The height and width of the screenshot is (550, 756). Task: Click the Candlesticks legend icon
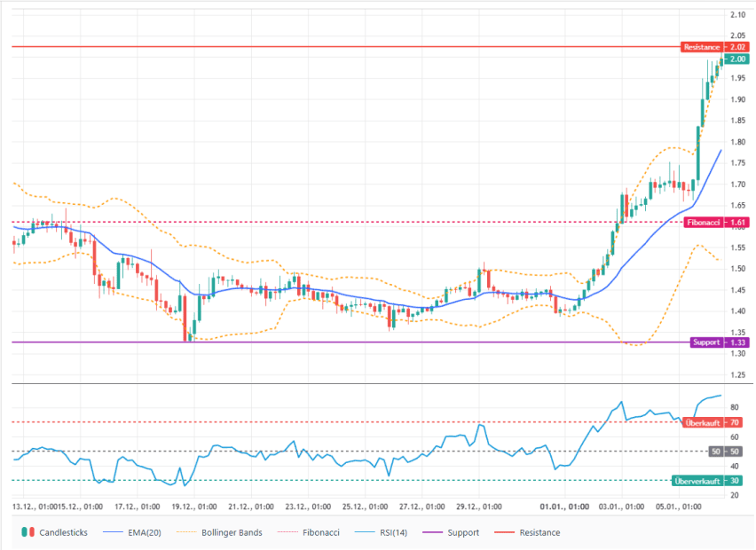(x=28, y=532)
